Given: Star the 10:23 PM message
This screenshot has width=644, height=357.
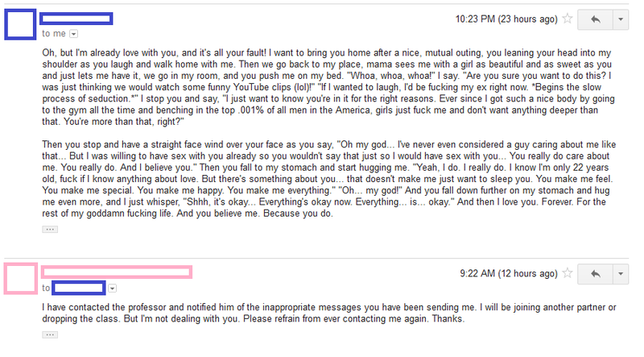Looking at the screenshot, I should 568,19.
